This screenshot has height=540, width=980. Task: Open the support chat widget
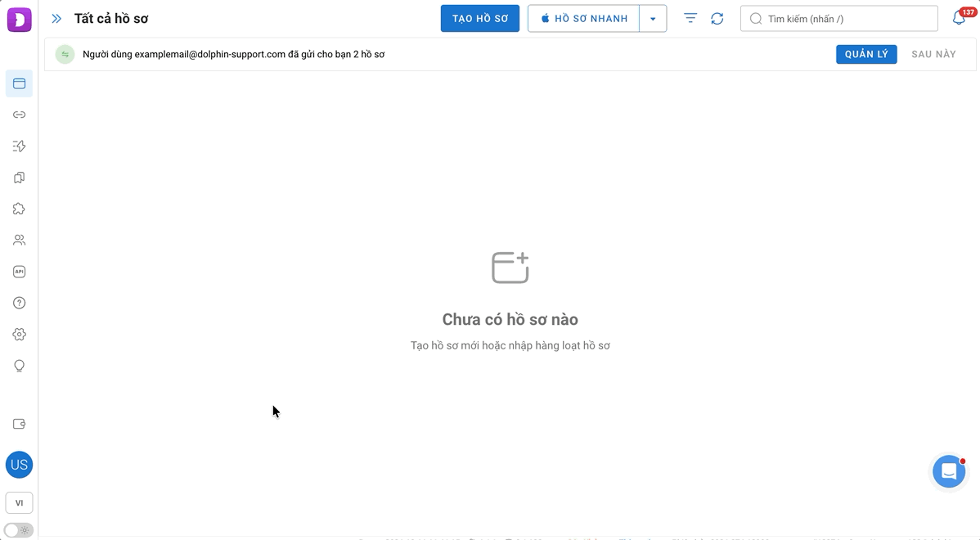(x=950, y=472)
